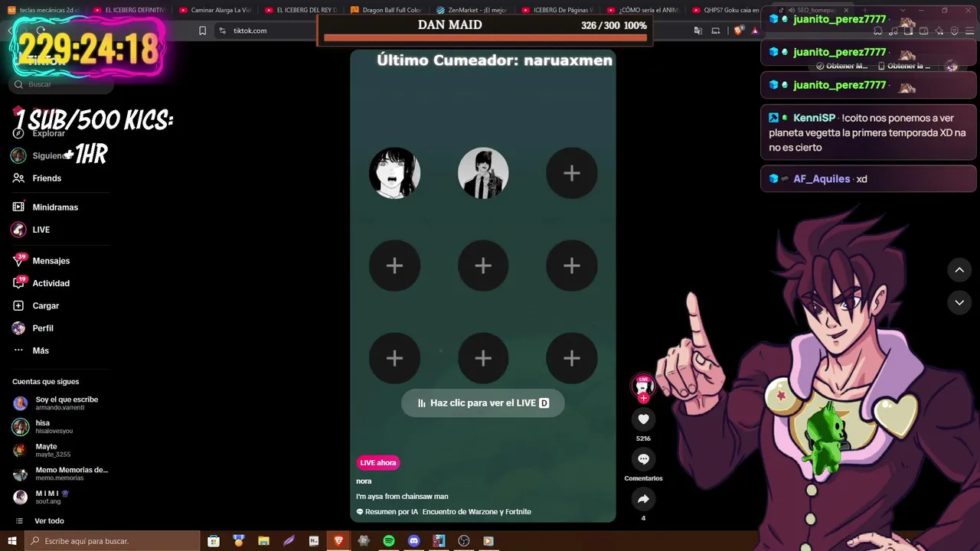The image size is (980, 551).
Task: Open Notion from taskbar
Action: click(314, 541)
